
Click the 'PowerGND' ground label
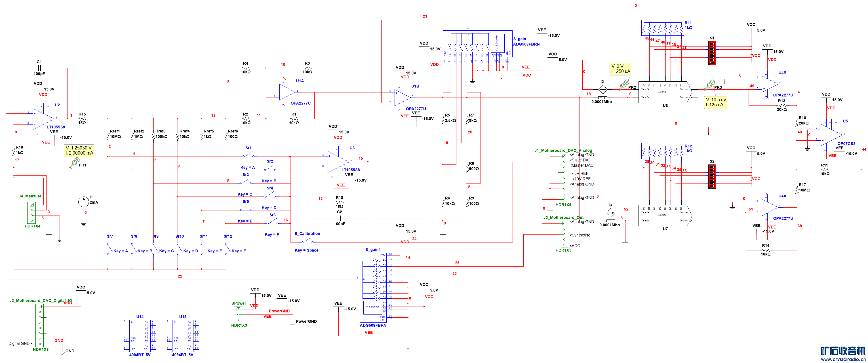(x=306, y=321)
